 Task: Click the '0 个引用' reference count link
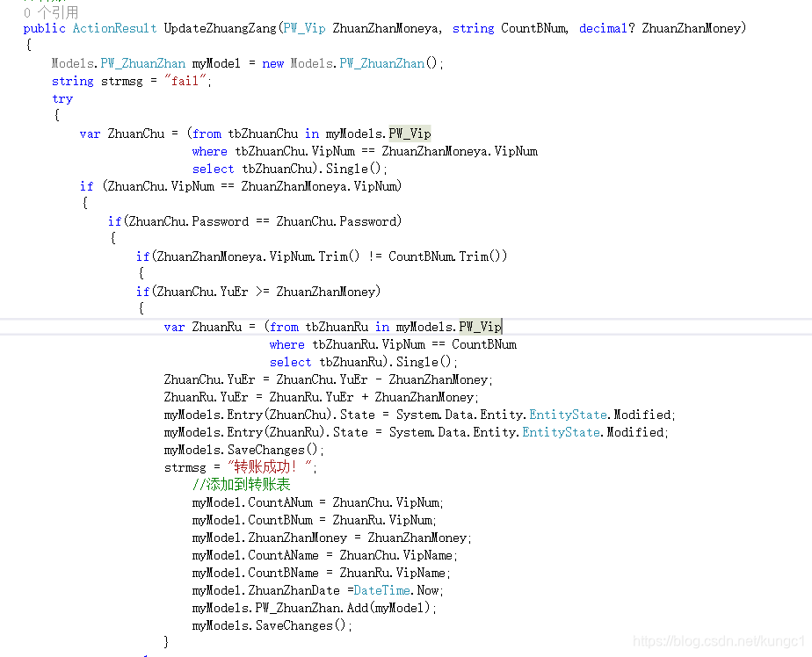(x=51, y=11)
